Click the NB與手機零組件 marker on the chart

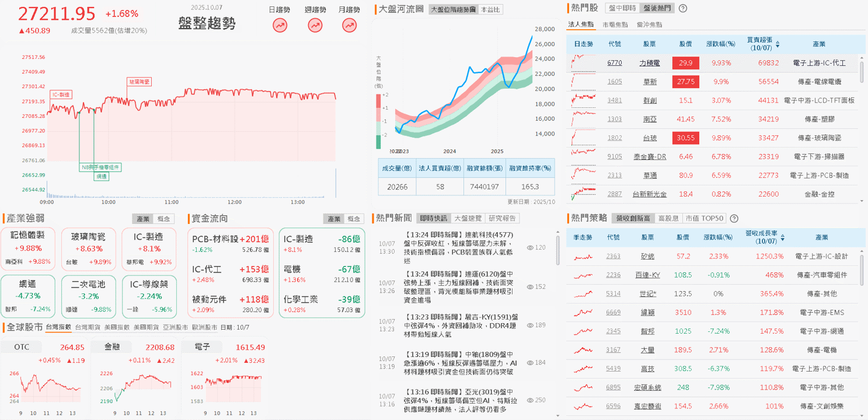100,167
